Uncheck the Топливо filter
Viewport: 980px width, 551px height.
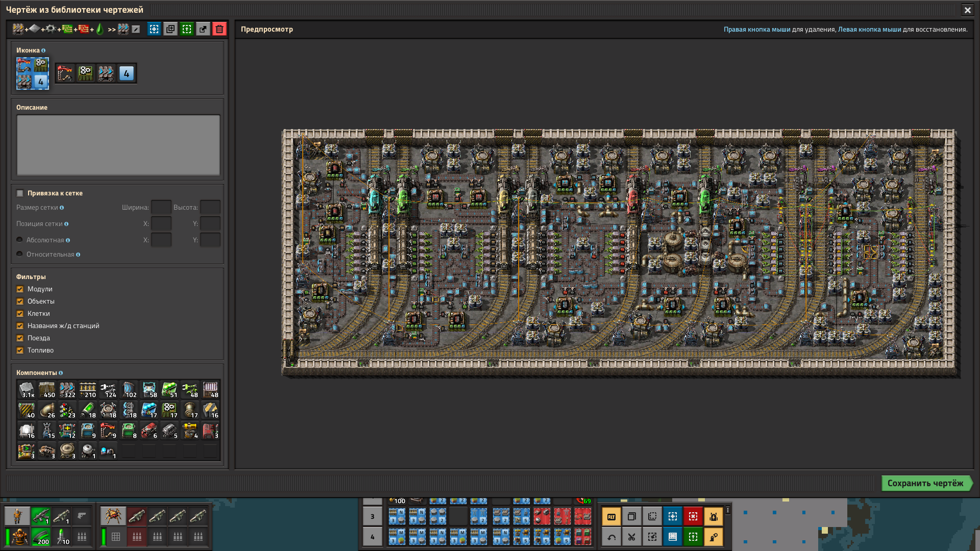20,350
